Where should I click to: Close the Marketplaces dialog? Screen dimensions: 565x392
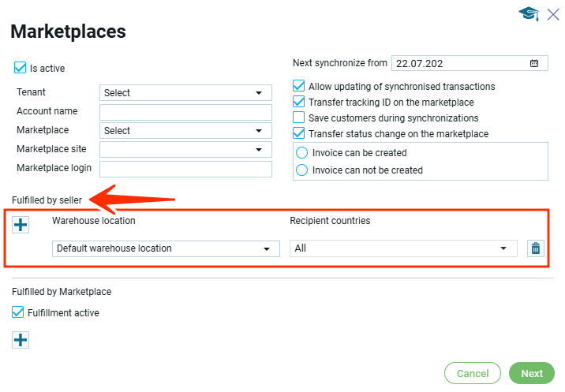point(552,13)
